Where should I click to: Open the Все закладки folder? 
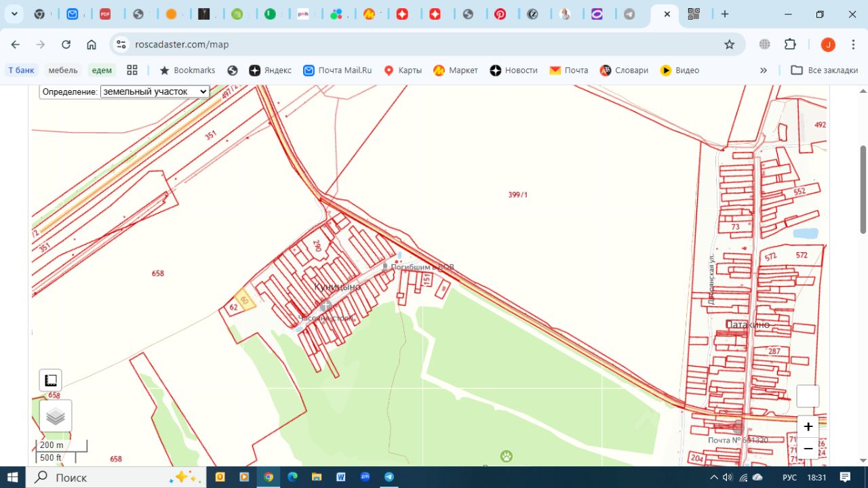pos(825,70)
